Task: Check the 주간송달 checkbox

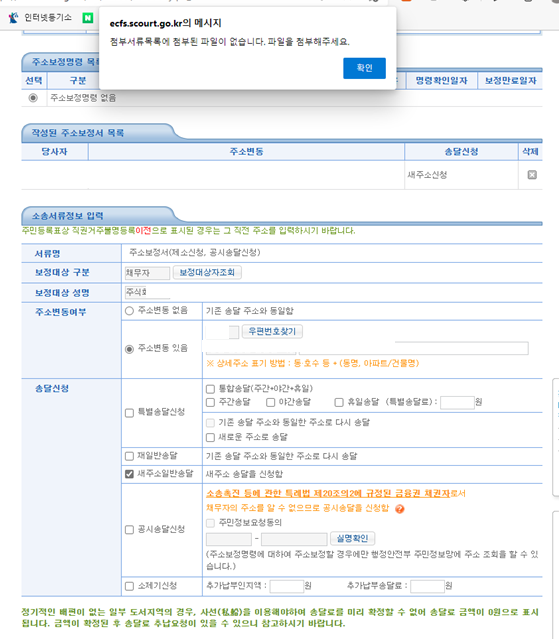Action: click(210, 403)
